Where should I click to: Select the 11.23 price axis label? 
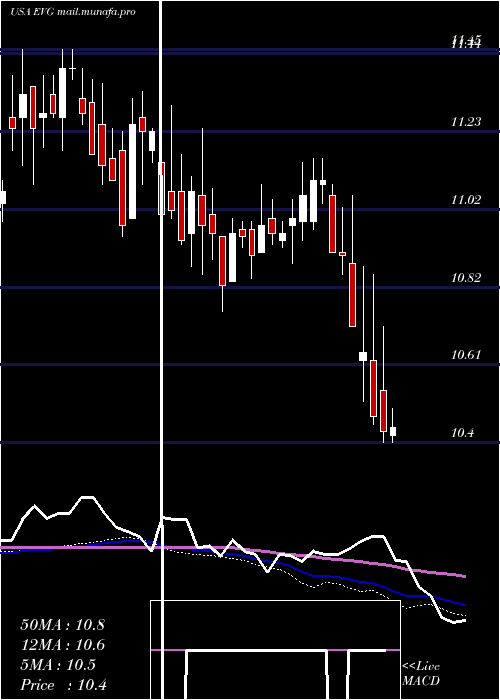point(466,121)
